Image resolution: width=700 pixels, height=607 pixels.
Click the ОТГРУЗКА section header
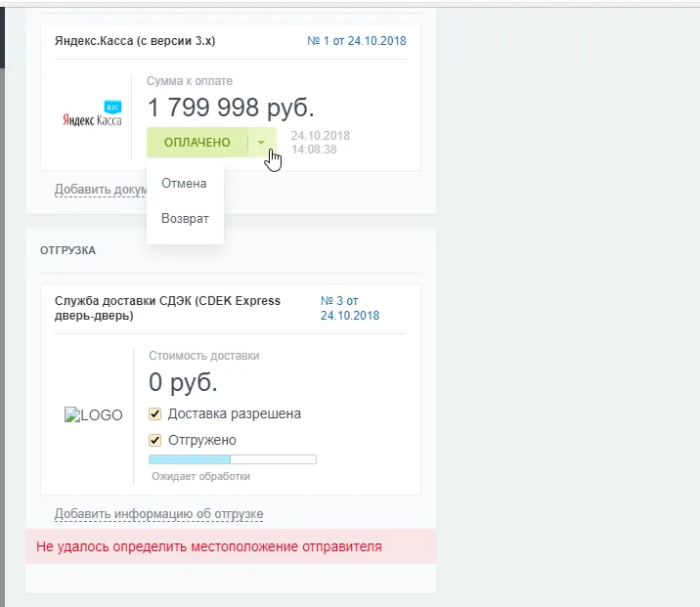pyautogui.click(x=67, y=250)
